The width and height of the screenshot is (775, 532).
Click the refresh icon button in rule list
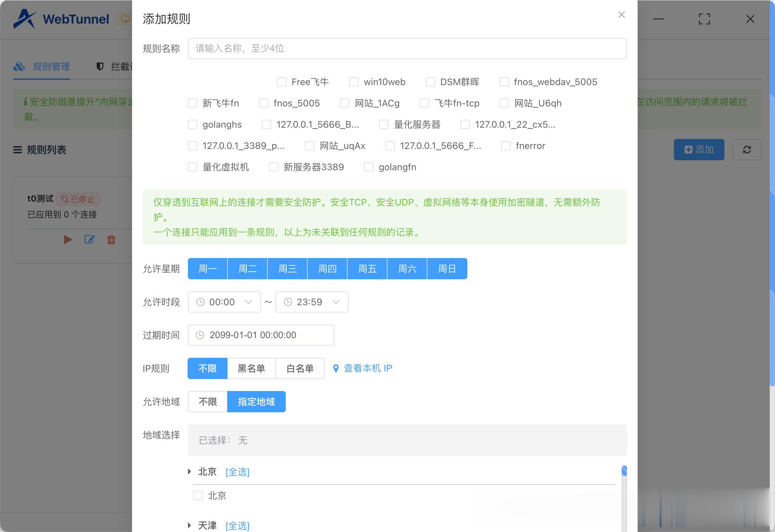(x=747, y=150)
